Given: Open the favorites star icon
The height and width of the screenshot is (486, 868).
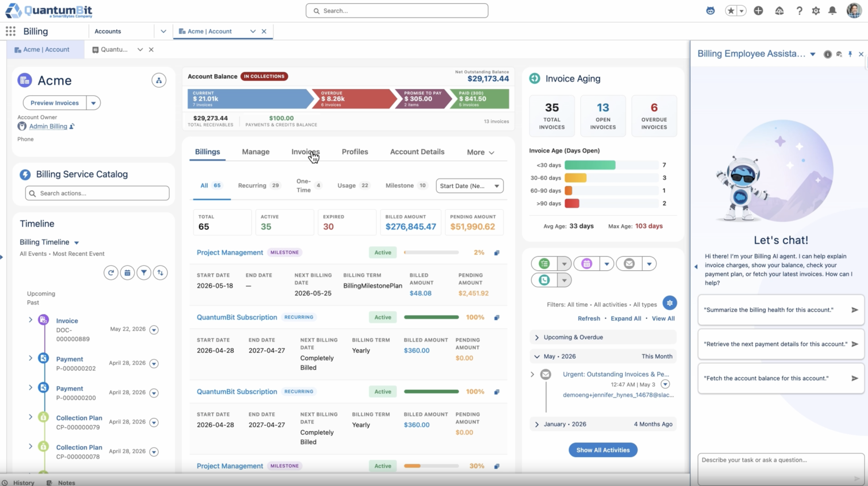Looking at the screenshot, I should pos(731,11).
